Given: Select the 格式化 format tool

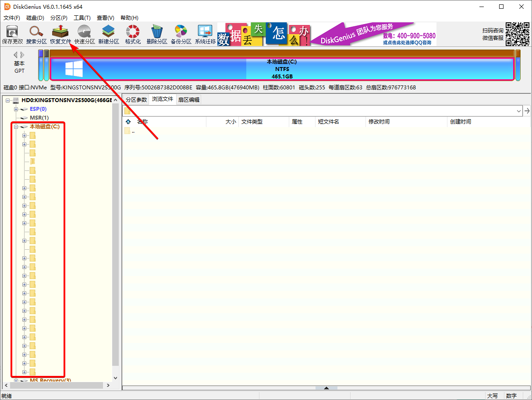Looking at the screenshot, I should click(x=133, y=35).
